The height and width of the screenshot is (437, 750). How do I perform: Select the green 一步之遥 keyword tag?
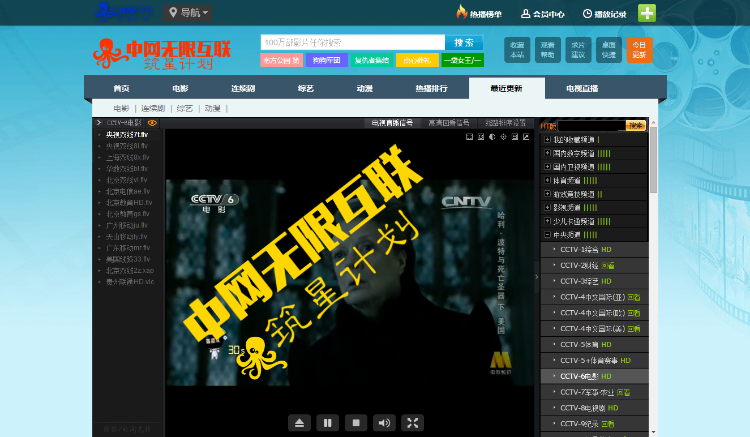[x=463, y=60]
